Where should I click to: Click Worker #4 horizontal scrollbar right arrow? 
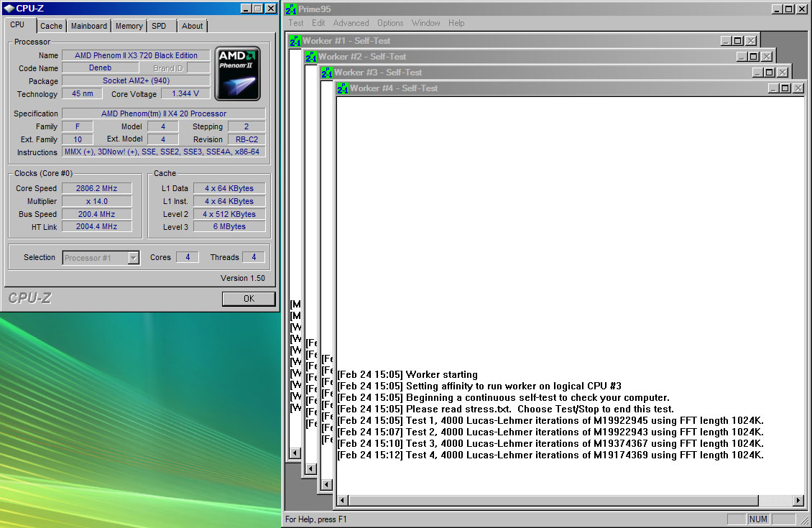[798, 501]
